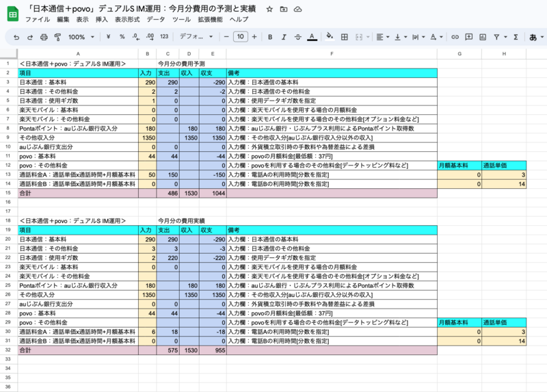This screenshot has height=392, width=547.
Task: Open vertical align dropdown
Action: pos(401,37)
